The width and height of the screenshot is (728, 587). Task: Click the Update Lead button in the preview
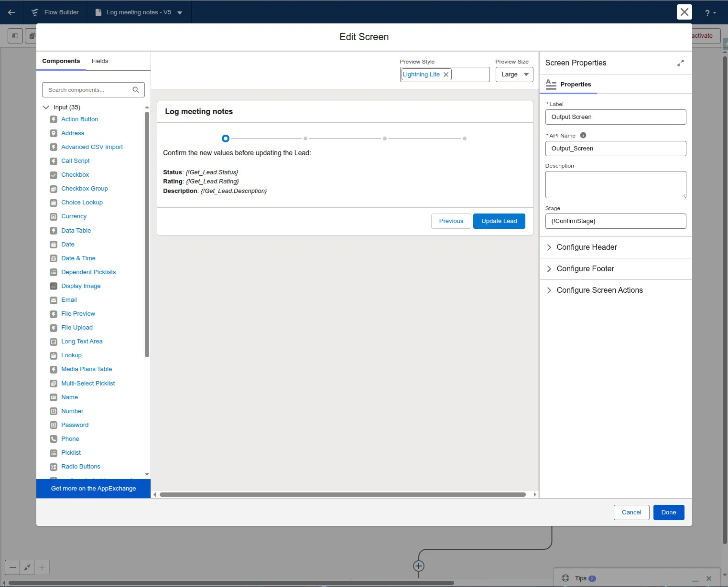(499, 221)
